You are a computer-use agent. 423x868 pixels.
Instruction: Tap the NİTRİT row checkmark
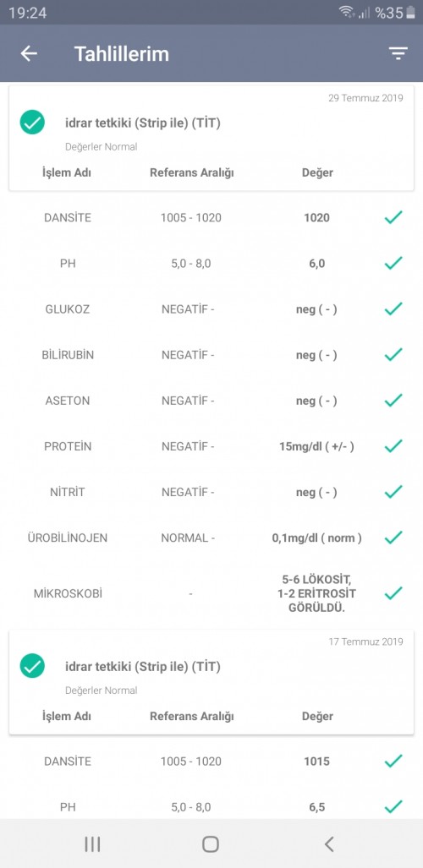393,492
